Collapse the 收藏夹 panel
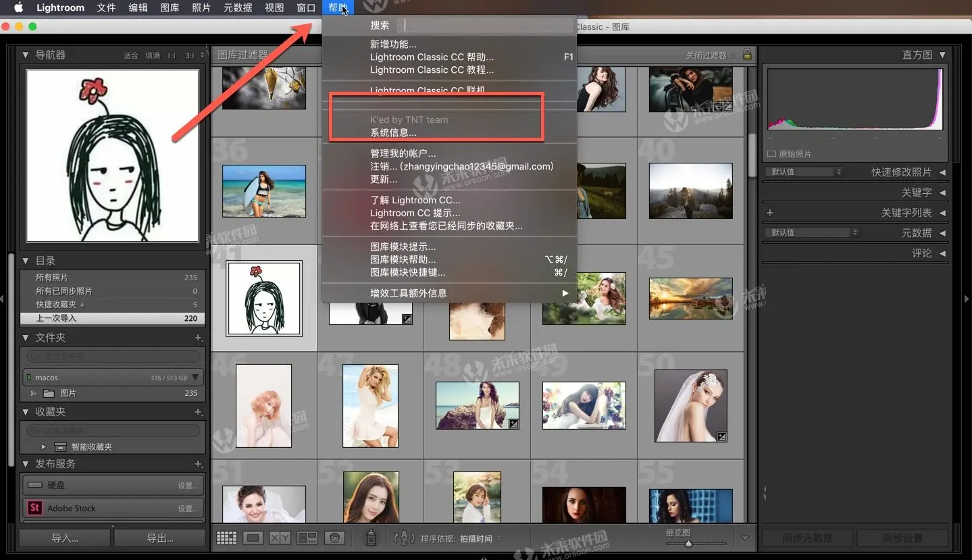This screenshot has width=972, height=560. pyautogui.click(x=26, y=412)
